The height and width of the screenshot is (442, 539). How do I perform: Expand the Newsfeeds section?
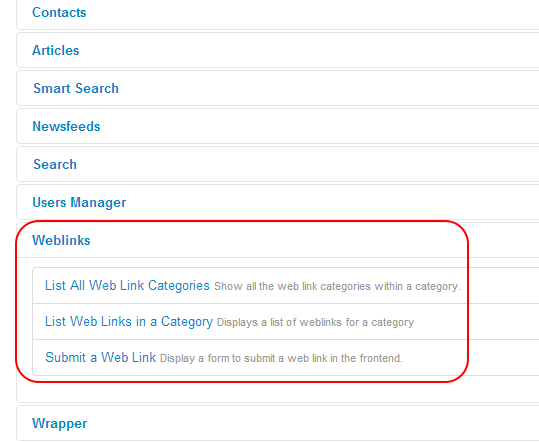(66, 126)
